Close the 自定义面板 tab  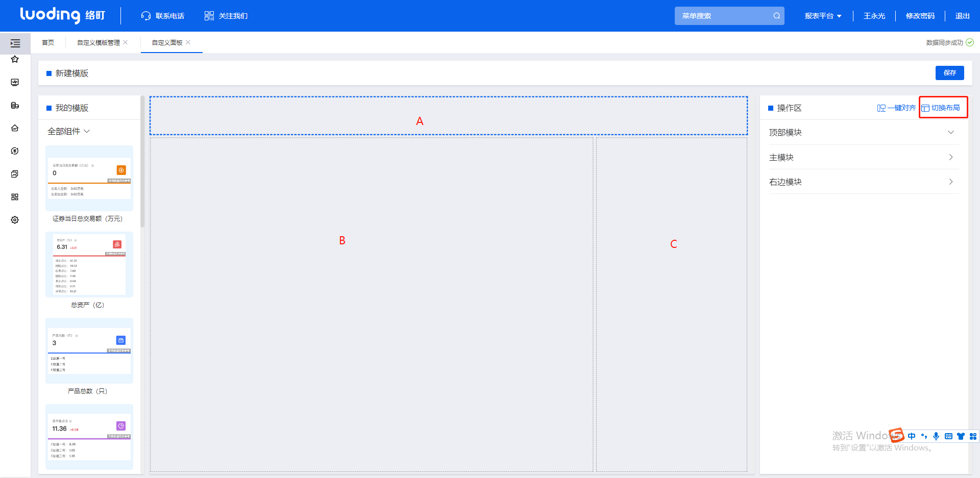188,42
